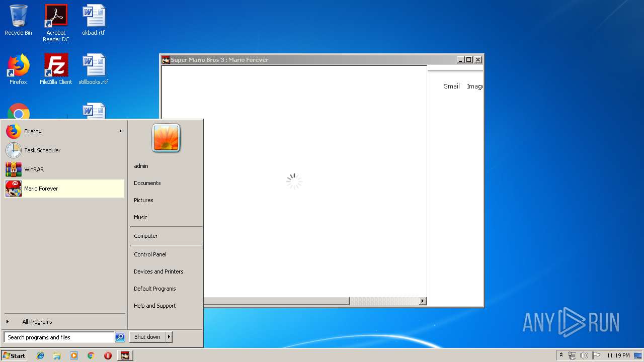Open Pictures from Start menu
The image size is (644, 362).
pyautogui.click(x=143, y=200)
